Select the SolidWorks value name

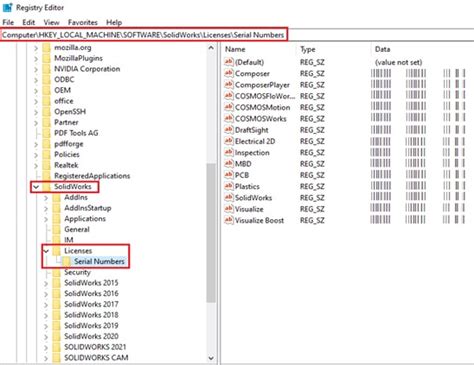tap(253, 198)
